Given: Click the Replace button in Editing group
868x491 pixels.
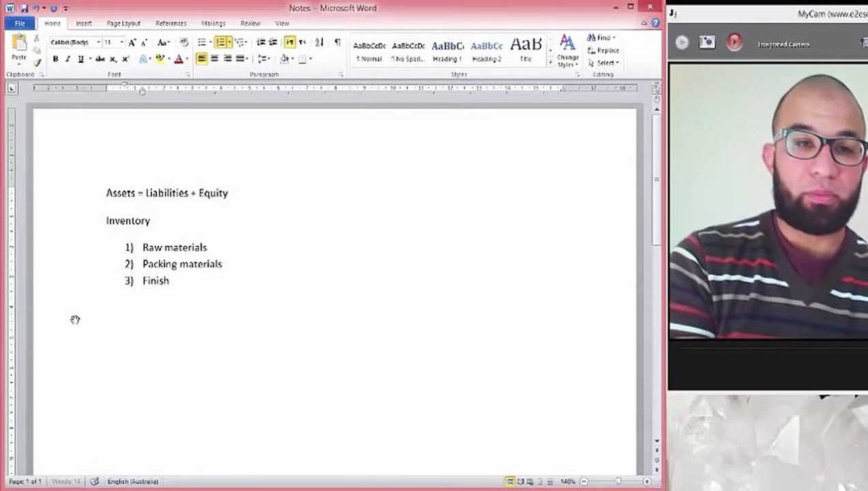Looking at the screenshot, I should (603, 50).
